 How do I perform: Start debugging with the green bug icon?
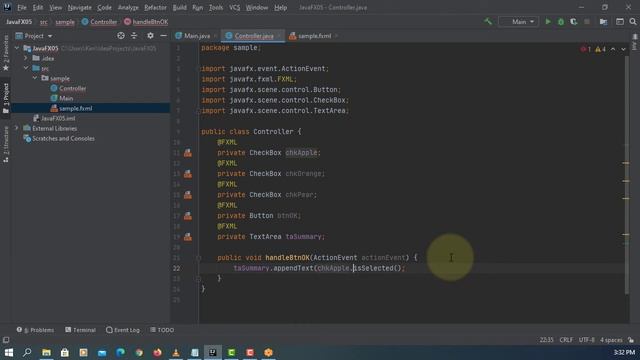(x=561, y=22)
